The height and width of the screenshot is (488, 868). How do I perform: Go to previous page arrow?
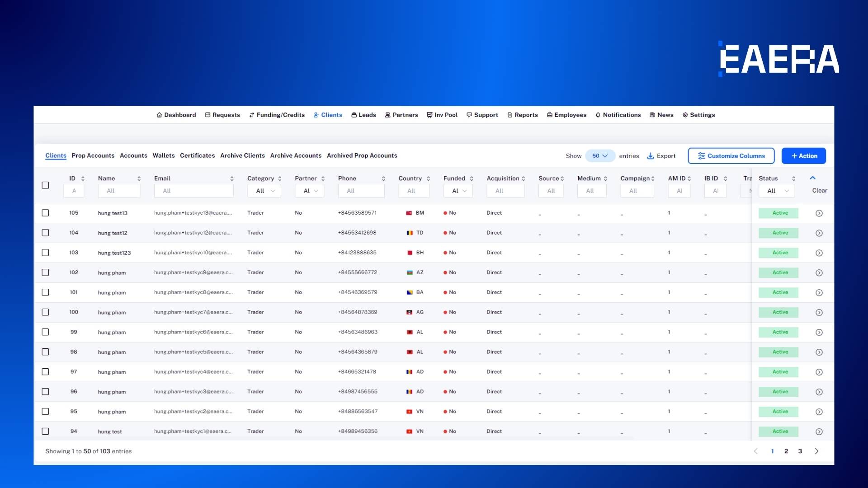click(755, 451)
